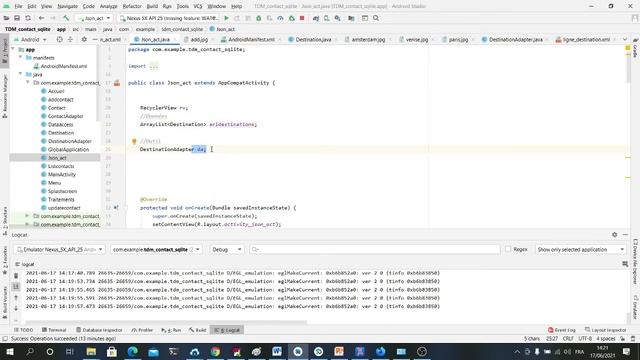The image size is (640, 360).
Task: Click the up arrow in logcat sidebar
Action: [16, 298]
